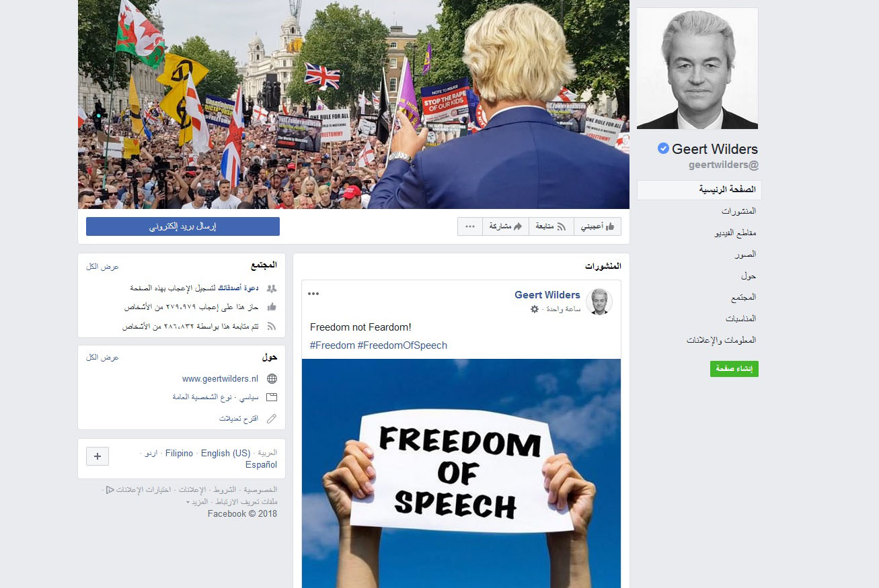Select the الصور sidebar tab
This screenshot has height=588, width=879.
745,254
